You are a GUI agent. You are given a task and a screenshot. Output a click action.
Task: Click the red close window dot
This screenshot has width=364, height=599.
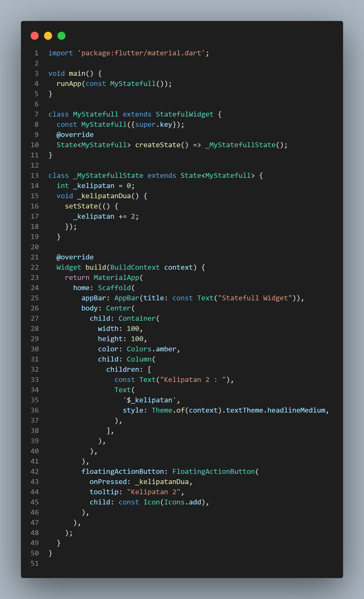[x=35, y=36]
